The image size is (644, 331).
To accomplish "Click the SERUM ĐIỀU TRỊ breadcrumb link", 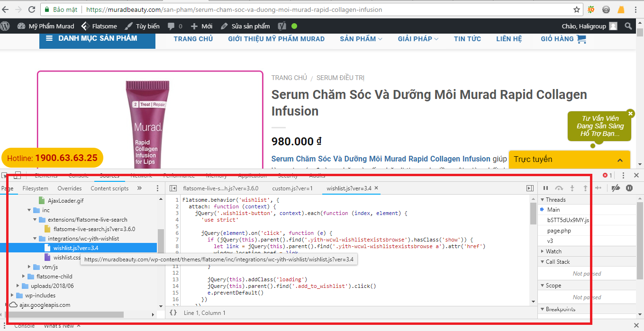I will point(340,78).
